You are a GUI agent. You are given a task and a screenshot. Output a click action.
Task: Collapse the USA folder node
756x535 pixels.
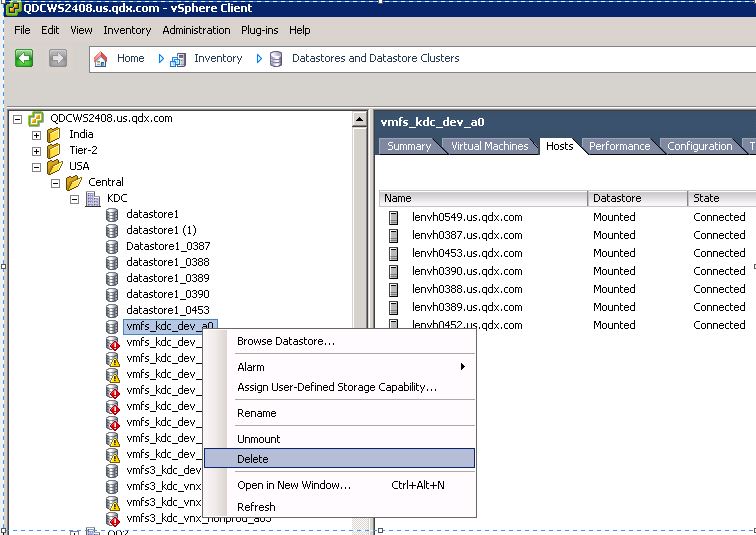pyautogui.click(x=36, y=167)
